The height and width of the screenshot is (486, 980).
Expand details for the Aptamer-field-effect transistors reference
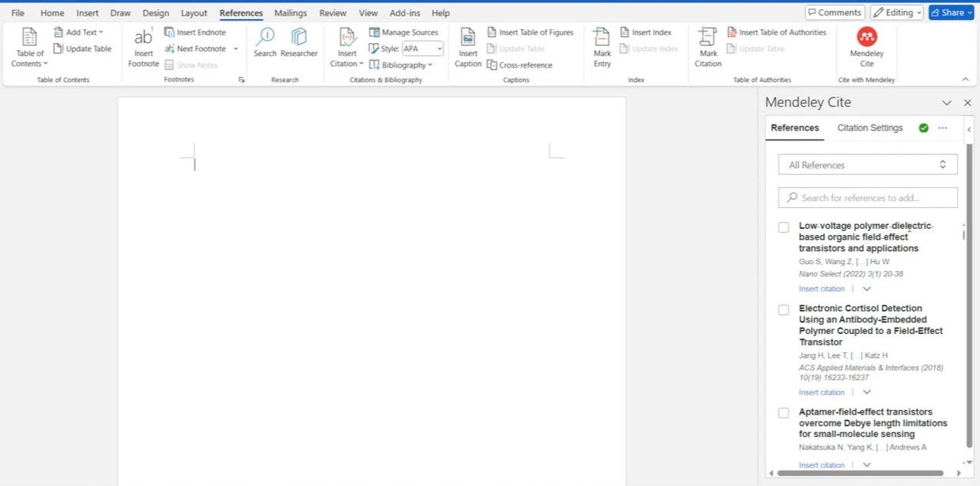pyautogui.click(x=867, y=465)
